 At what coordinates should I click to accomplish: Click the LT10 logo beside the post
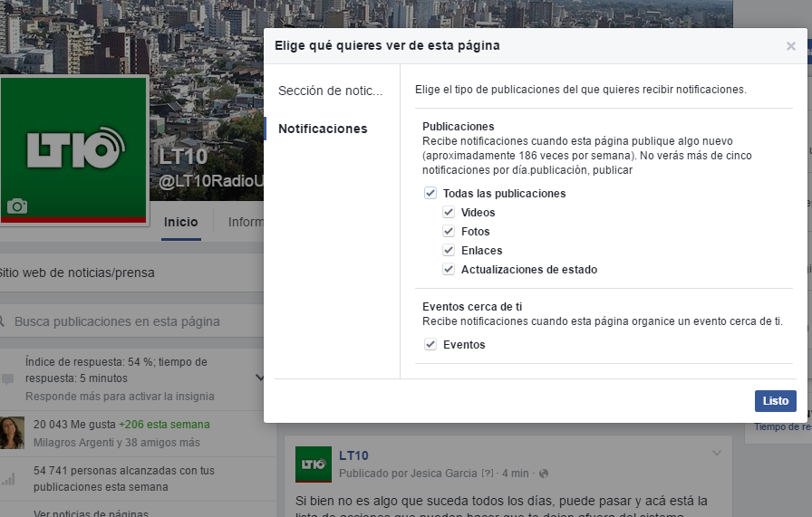point(313,464)
